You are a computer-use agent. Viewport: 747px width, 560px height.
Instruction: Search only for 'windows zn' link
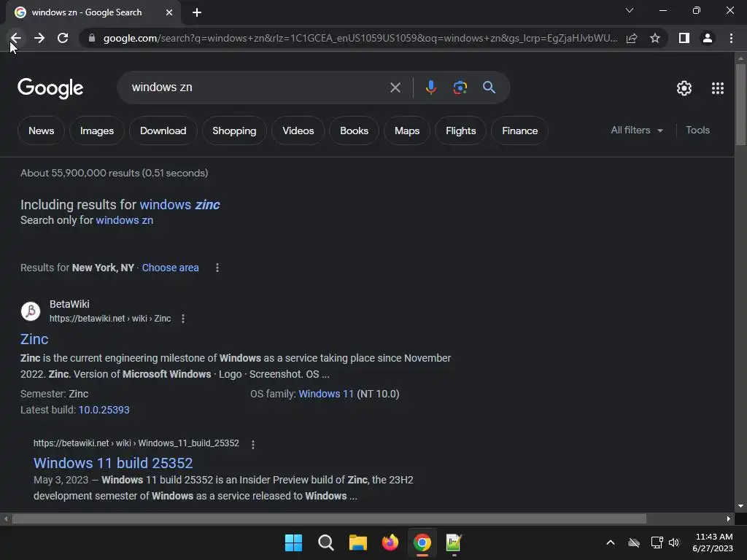[124, 220]
